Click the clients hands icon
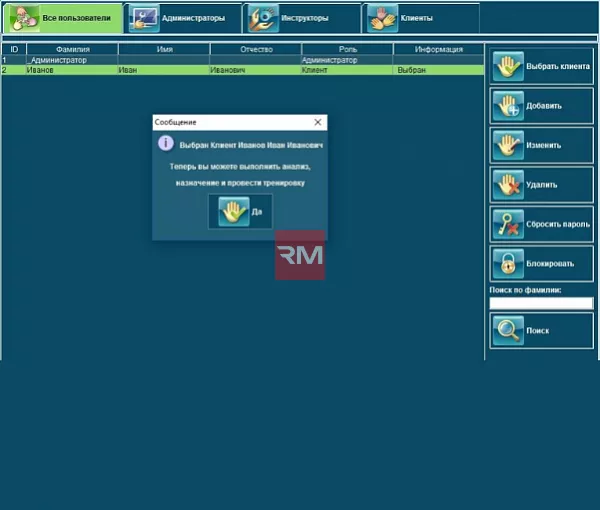The width and height of the screenshot is (600, 510). (x=383, y=18)
